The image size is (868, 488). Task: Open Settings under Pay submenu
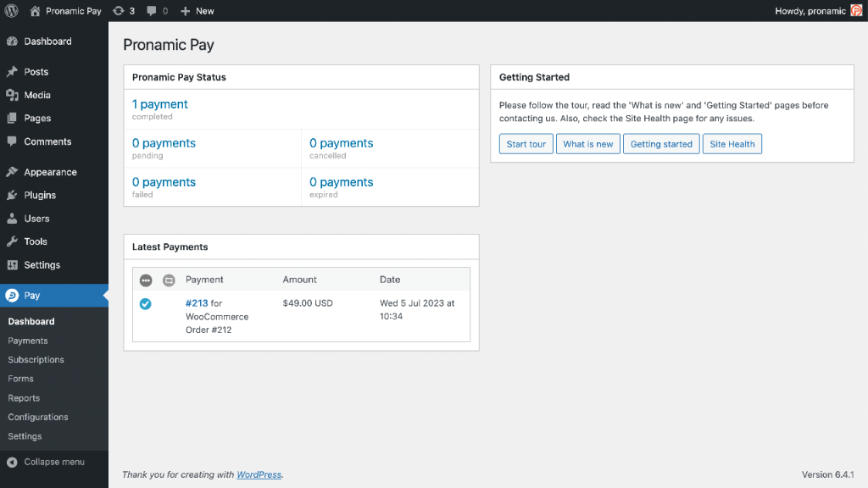tap(25, 436)
